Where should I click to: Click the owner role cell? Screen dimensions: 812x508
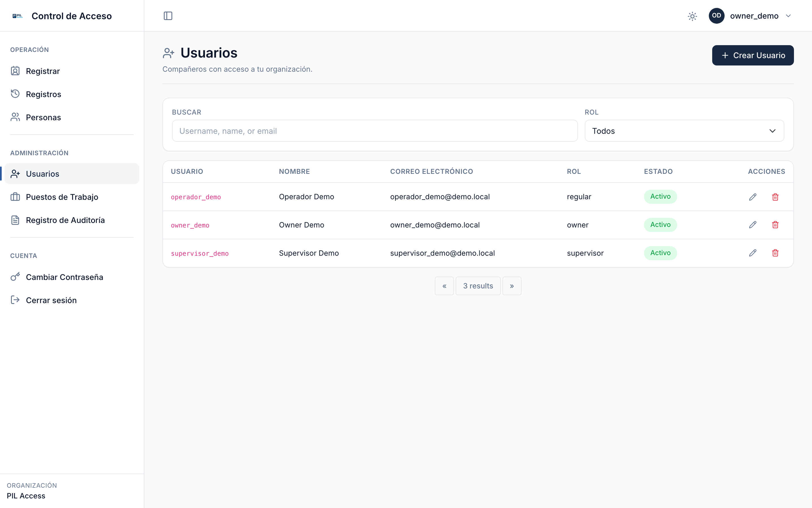577,225
